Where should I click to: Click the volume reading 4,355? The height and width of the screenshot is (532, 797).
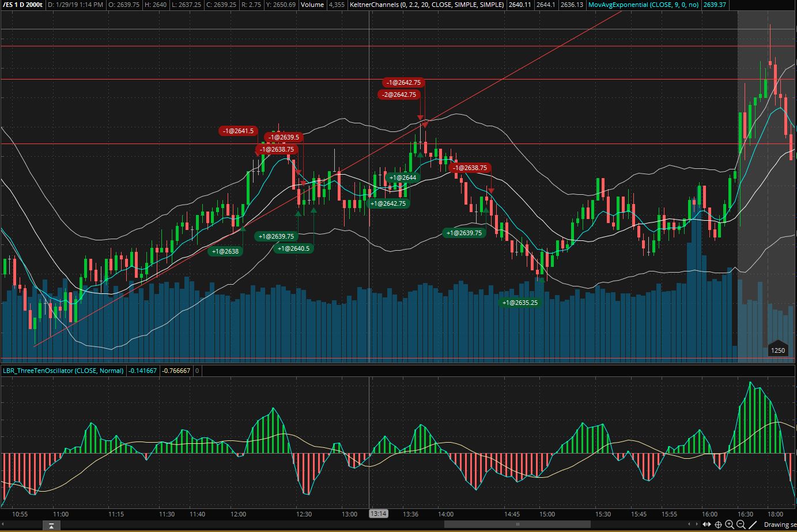click(x=337, y=5)
